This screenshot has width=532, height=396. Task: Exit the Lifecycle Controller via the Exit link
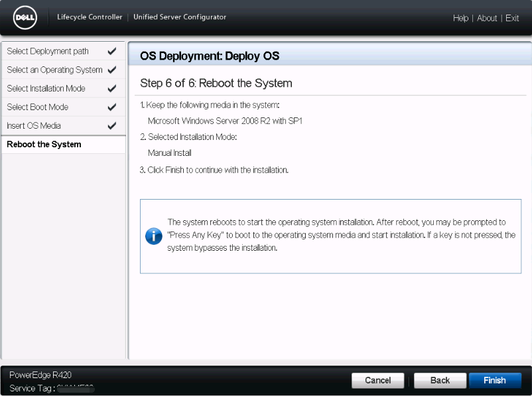coord(512,19)
